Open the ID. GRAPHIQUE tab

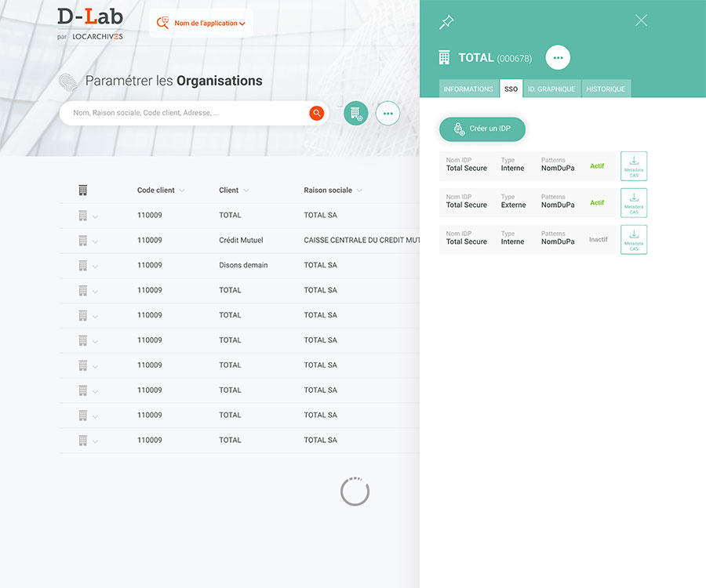point(551,89)
